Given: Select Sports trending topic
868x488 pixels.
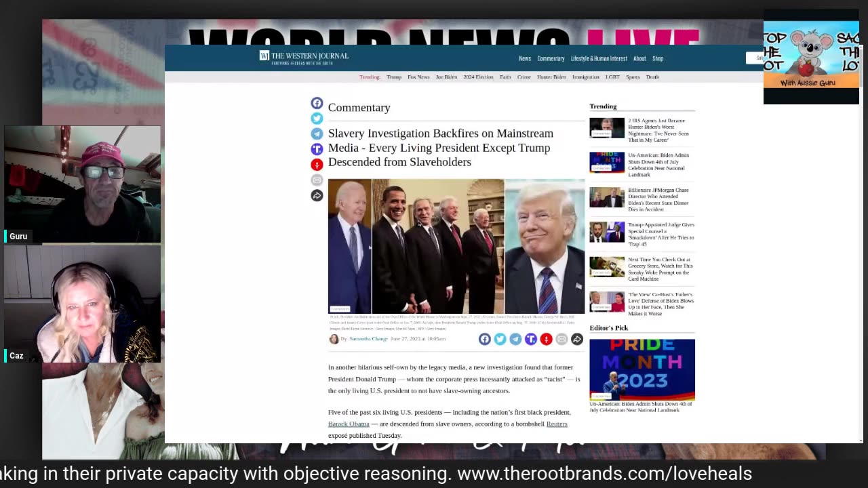Looking at the screenshot, I should pyautogui.click(x=633, y=77).
